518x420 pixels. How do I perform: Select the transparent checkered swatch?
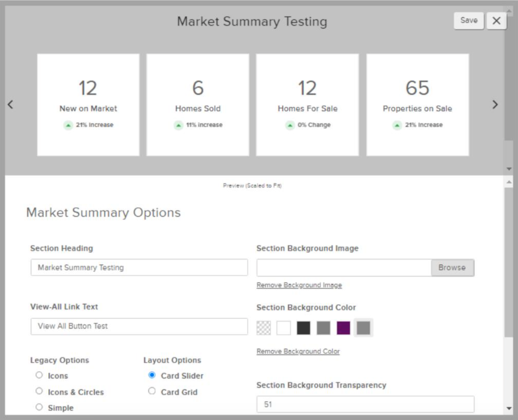pos(264,328)
